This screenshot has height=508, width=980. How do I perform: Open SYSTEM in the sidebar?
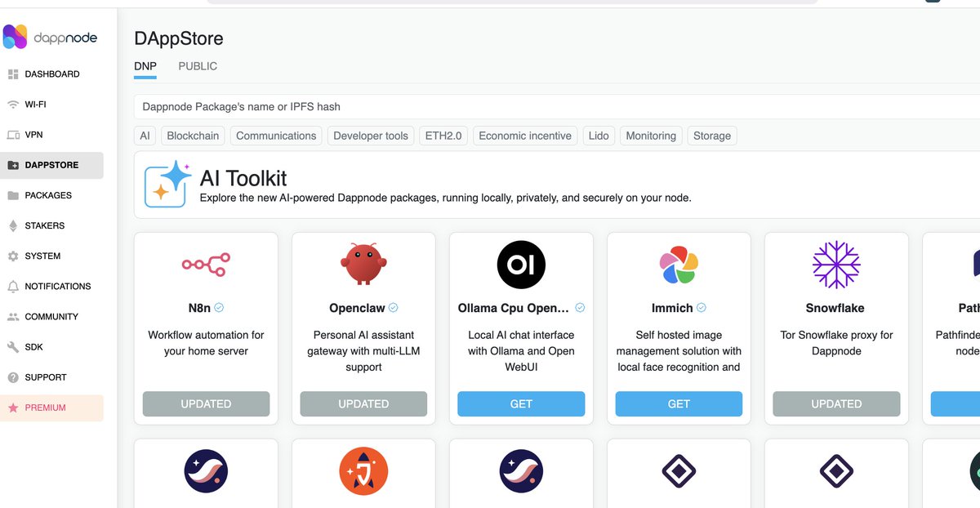(x=52, y=256)
